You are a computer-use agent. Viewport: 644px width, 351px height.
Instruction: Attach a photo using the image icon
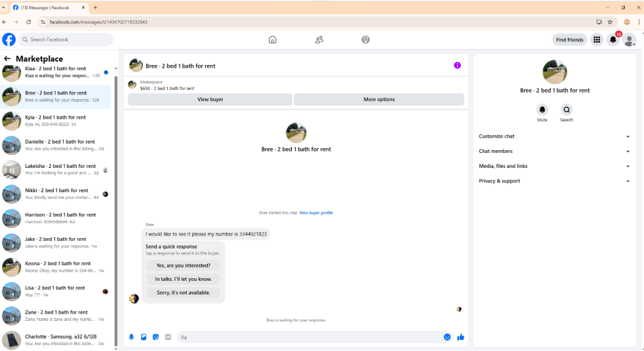click(144, 337)
